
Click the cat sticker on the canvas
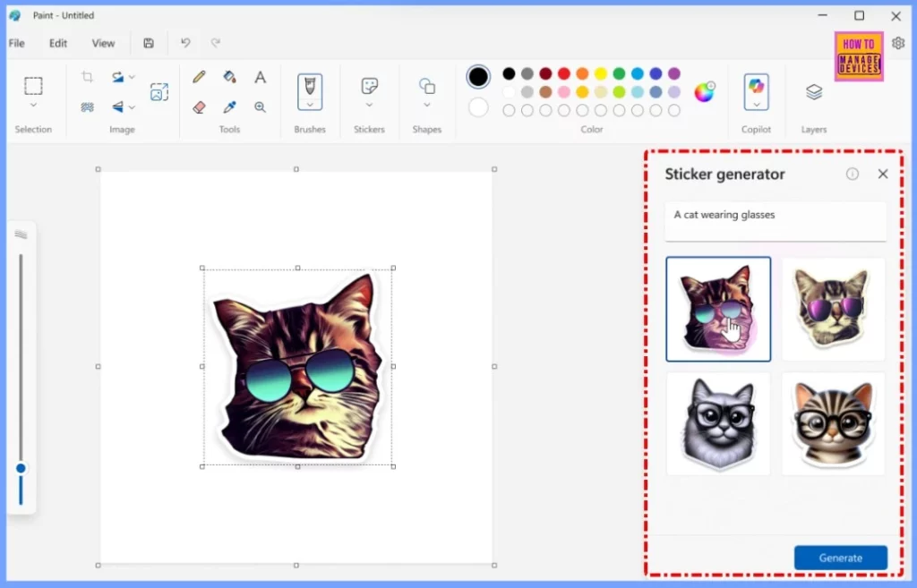point(297,367)
